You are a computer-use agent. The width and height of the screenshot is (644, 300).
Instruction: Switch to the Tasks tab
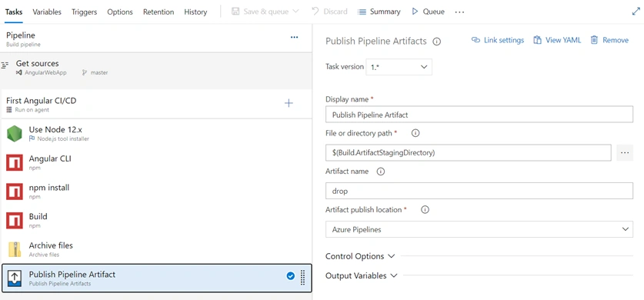[x=14, y=12]
